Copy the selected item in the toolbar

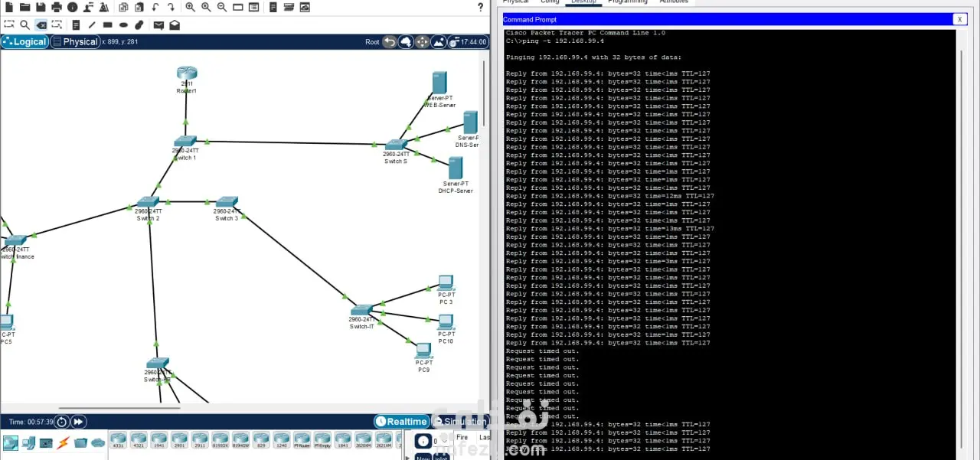(123, 7)
